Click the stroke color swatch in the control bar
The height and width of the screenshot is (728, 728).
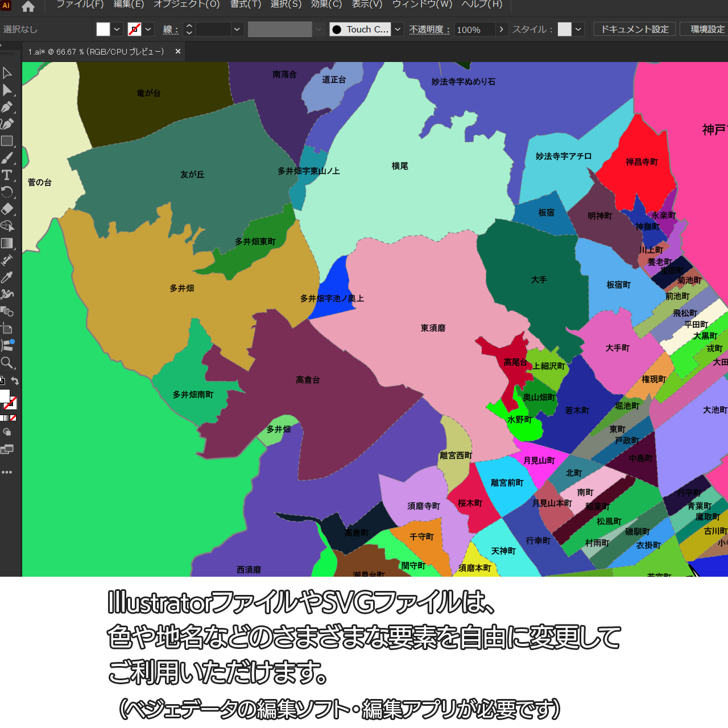134,30
